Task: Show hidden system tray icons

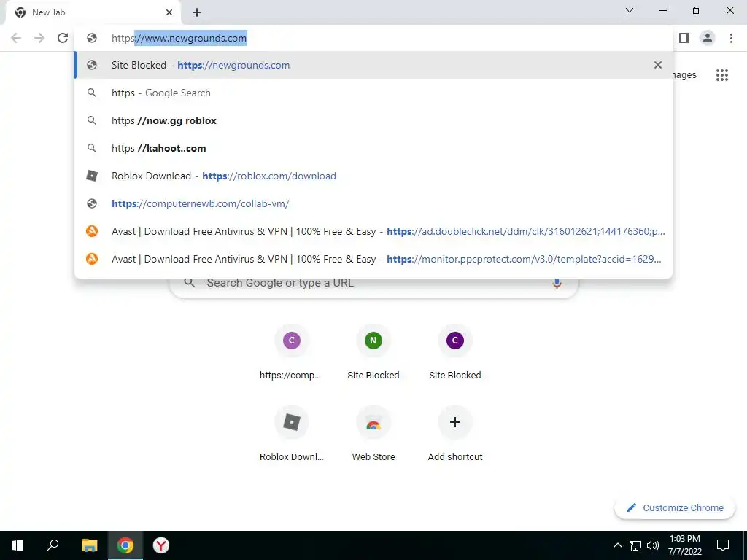Action: coord(617,545)
